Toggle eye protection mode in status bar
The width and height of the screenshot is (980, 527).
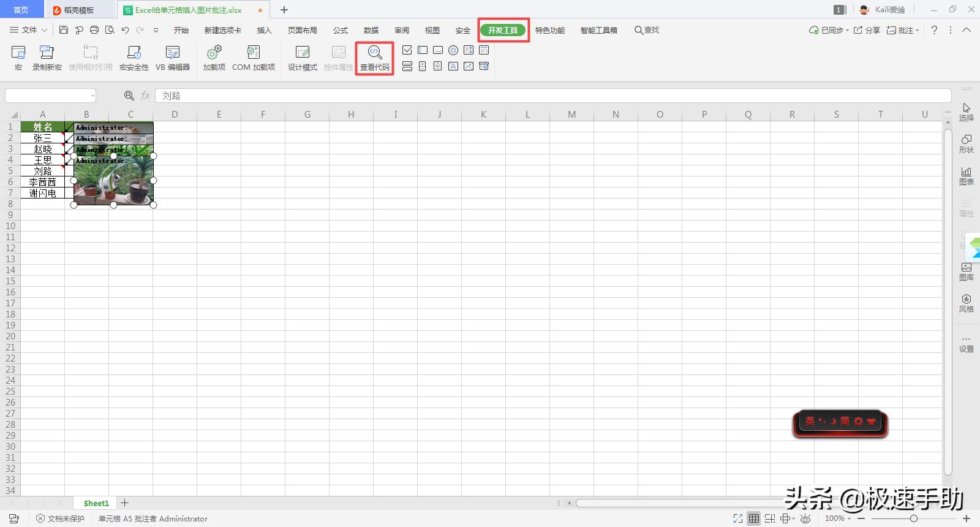(805, 518)
